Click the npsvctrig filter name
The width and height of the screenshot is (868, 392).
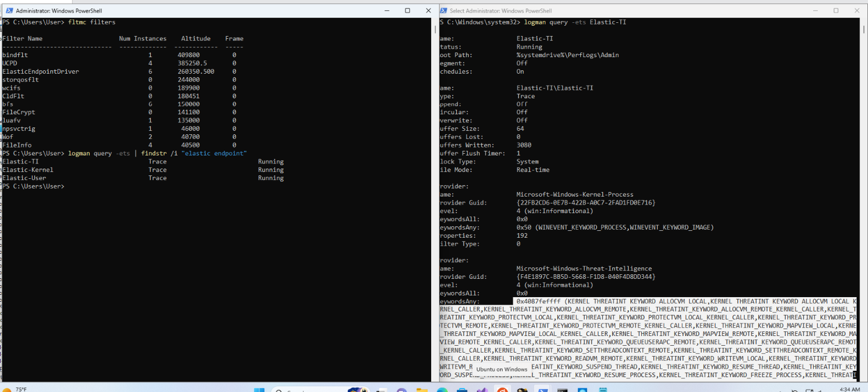coord(19,129)
